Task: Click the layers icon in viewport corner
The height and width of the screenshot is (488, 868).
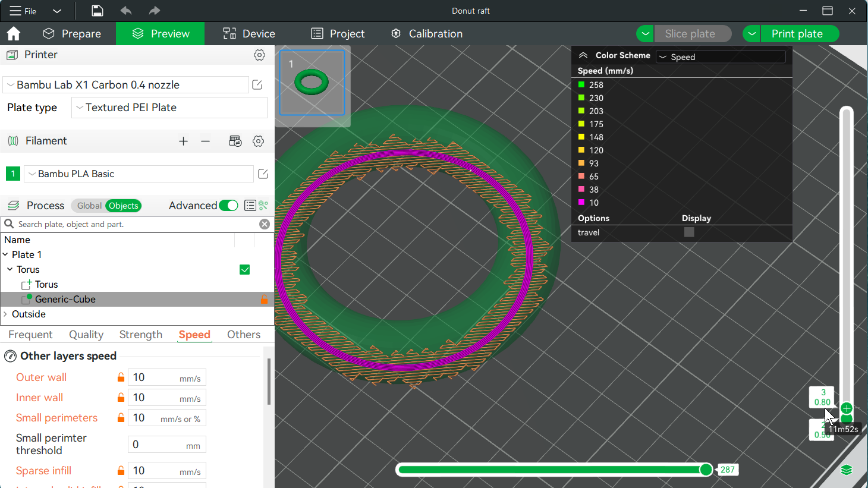Action: (847, 470)
